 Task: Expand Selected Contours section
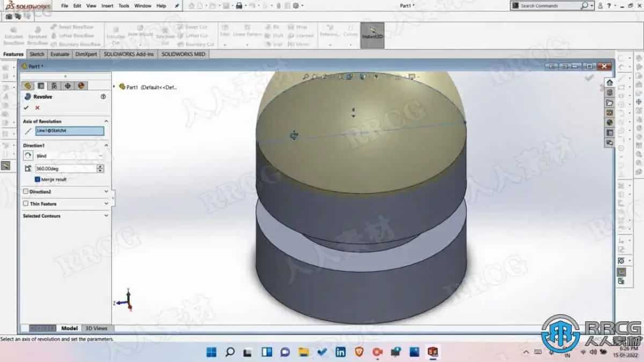pos(106,216)
